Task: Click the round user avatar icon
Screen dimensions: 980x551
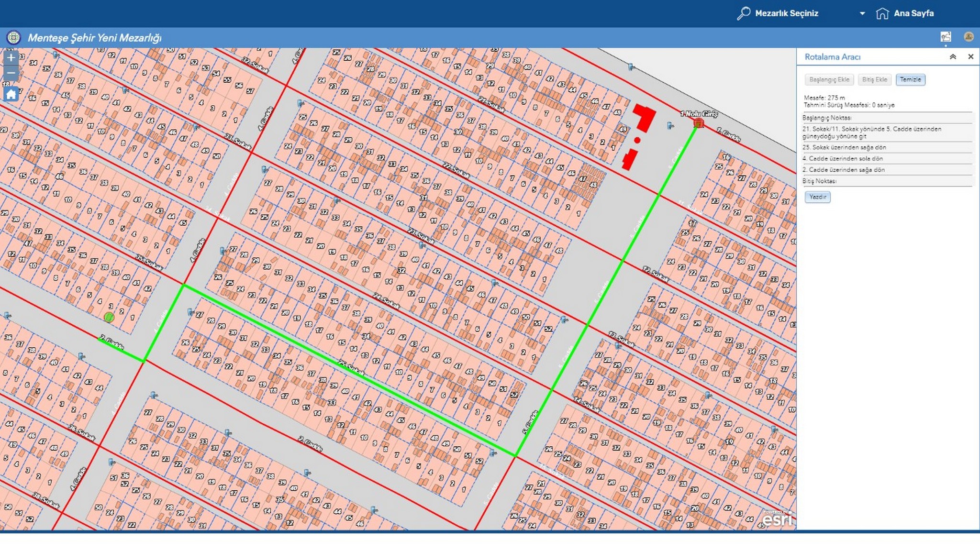Action: tap(969, 37)
